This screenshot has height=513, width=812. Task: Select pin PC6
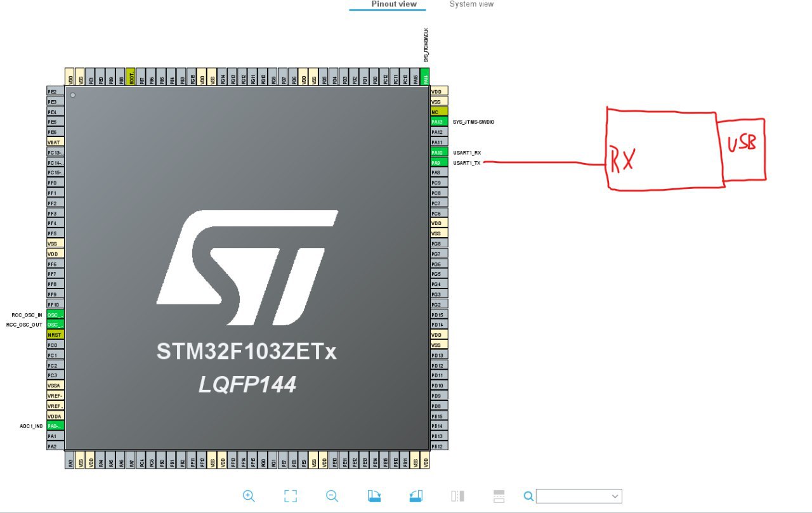439,213
